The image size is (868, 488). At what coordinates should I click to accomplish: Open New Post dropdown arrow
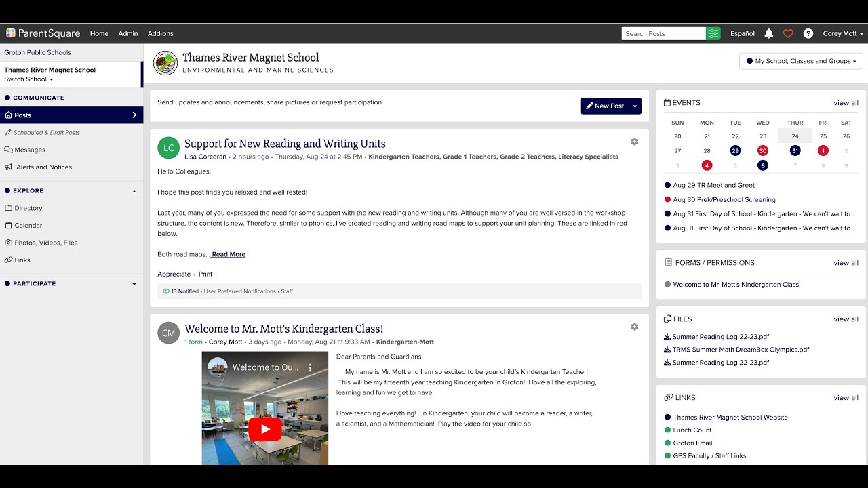635,106
